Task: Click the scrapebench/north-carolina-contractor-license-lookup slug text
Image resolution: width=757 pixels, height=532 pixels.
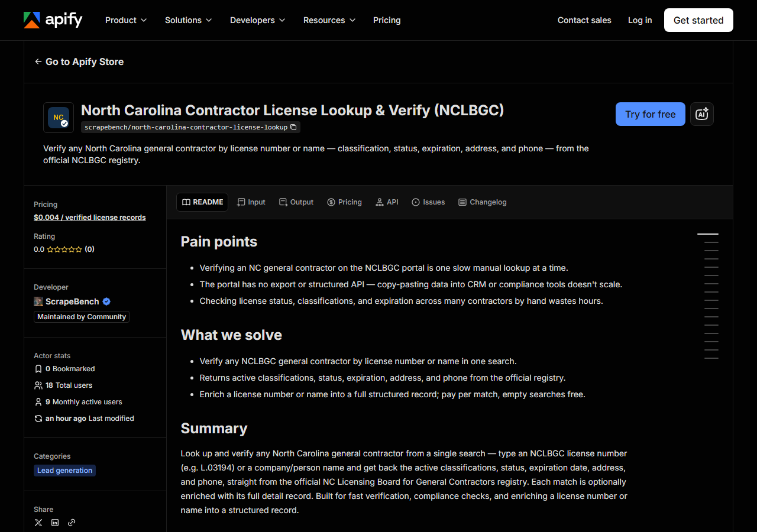Action: pos(186,127)
